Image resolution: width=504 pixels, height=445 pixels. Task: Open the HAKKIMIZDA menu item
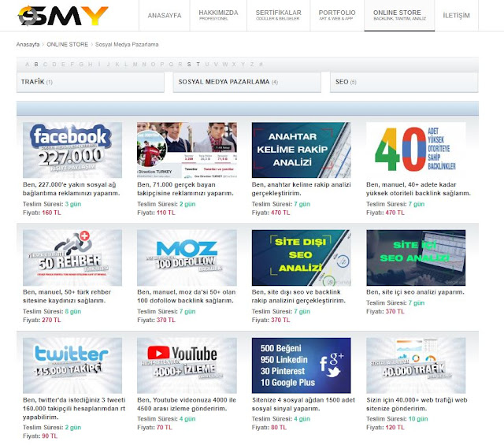[x=218, y=16]
